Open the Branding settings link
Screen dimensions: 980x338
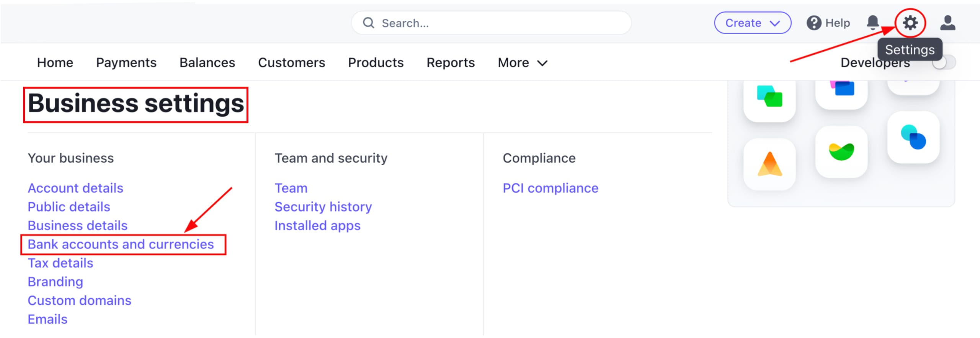click(x=56, y=282)
